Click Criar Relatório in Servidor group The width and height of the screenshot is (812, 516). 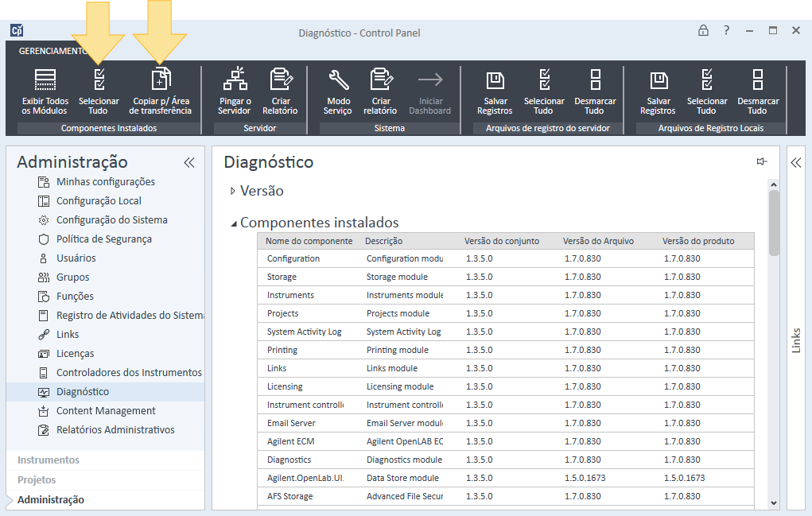(x=280, y=91)
